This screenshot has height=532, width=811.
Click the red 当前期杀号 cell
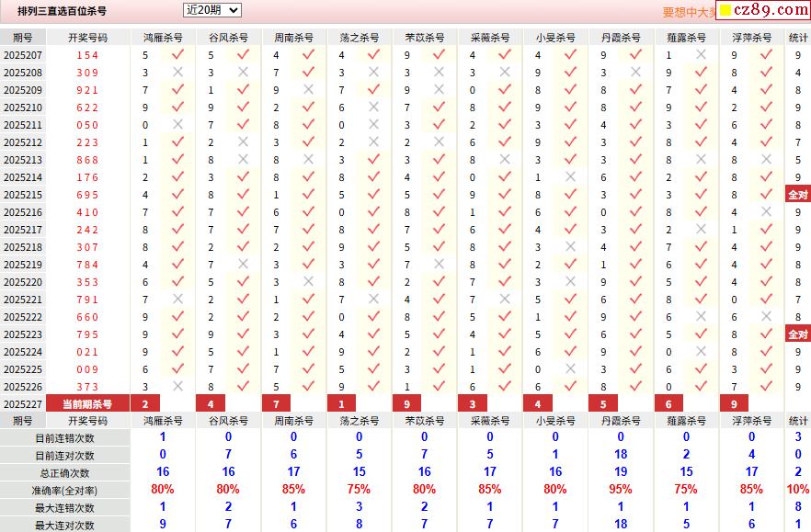pos(87,403)
